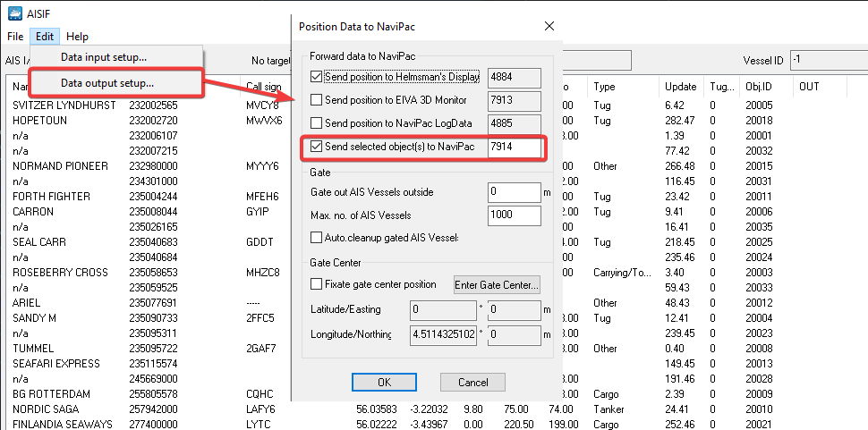Select SANDY M vessel row
This screenshot has width=868, height=430.
[34, 318]
